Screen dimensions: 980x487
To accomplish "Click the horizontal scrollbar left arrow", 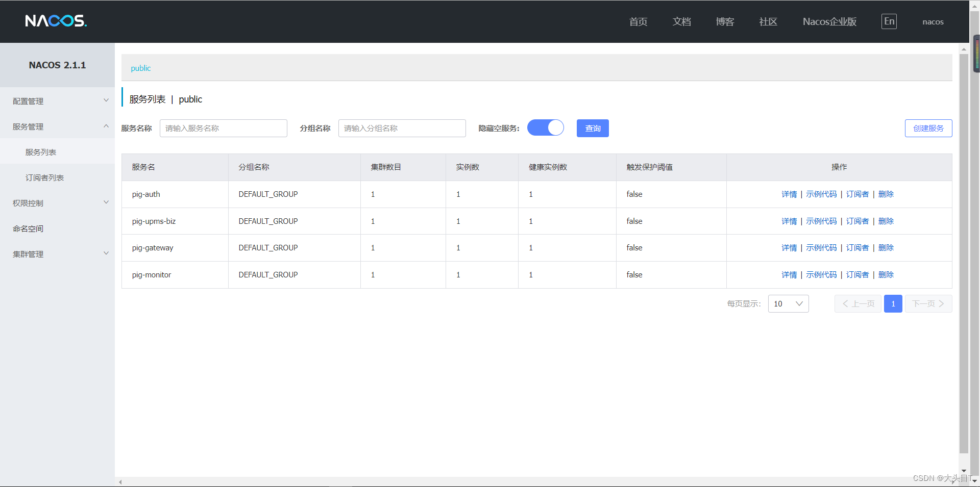I will pyautogui.click(x=120, y=482).
